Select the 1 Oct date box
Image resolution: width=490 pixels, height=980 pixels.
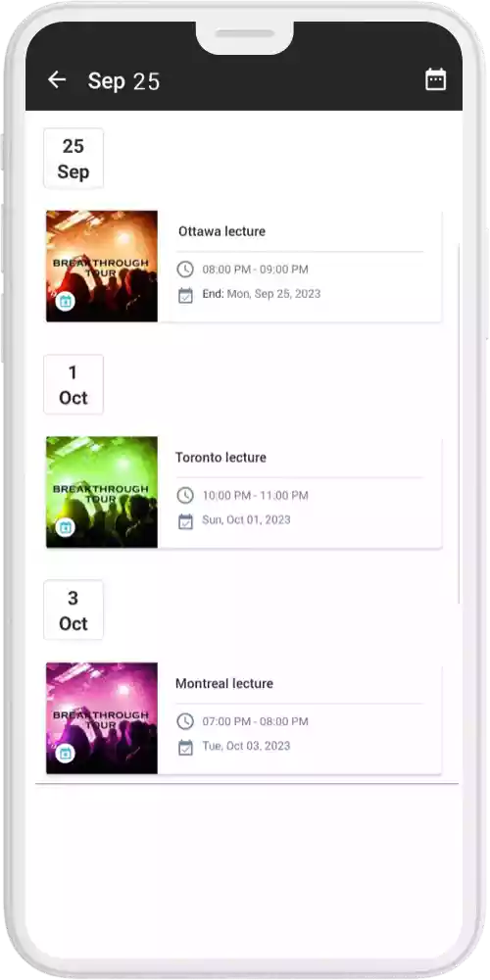(x=73, y=384)
